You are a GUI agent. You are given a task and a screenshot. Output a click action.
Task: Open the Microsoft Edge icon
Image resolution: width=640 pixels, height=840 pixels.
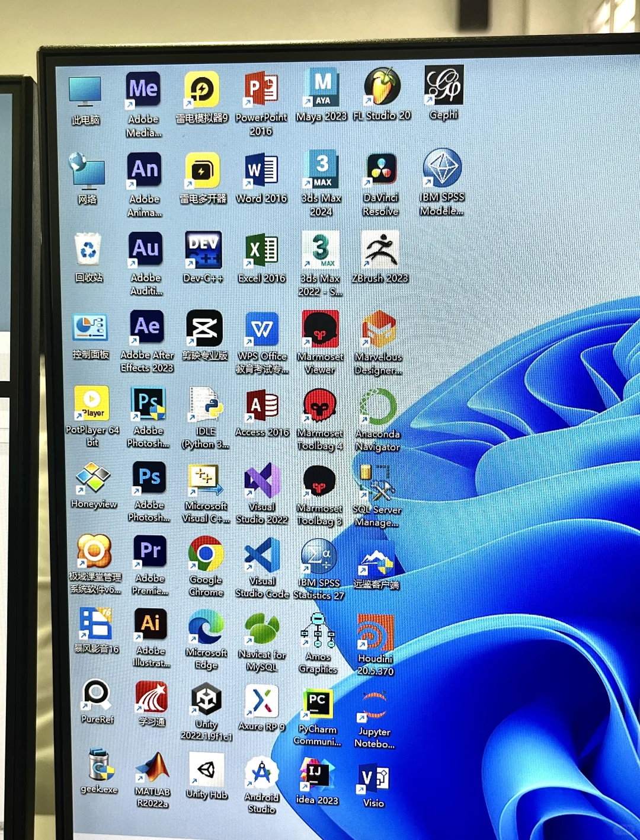(206, 627)
